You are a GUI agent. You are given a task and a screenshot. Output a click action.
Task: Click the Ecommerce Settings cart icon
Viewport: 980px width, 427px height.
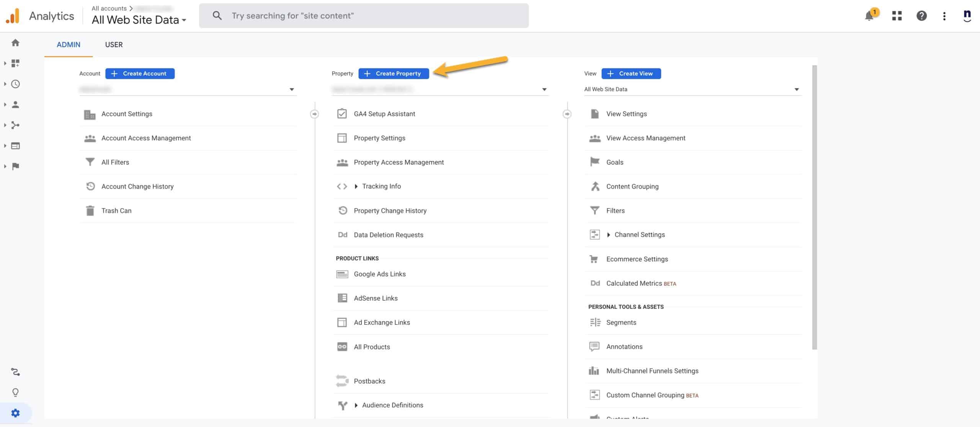pos(594,259)
